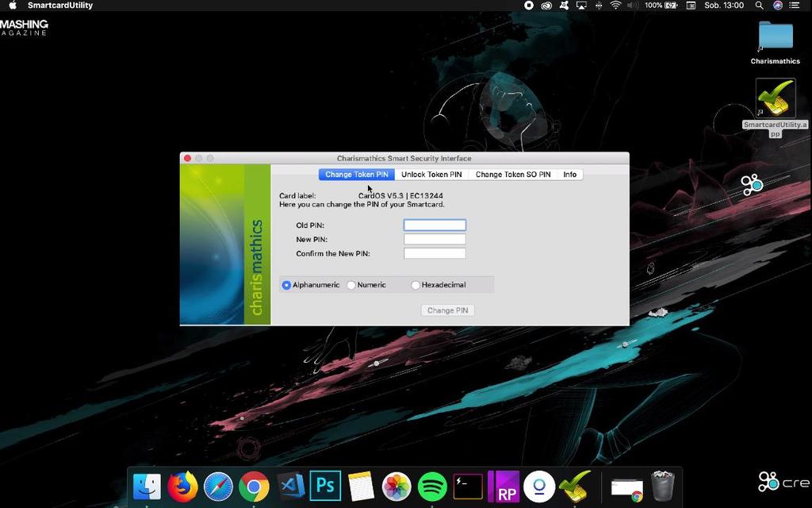Activate Siri from the menu bar
Viewport: 812px width, 508px height.
pyautogui.click(x=778, y=6)
